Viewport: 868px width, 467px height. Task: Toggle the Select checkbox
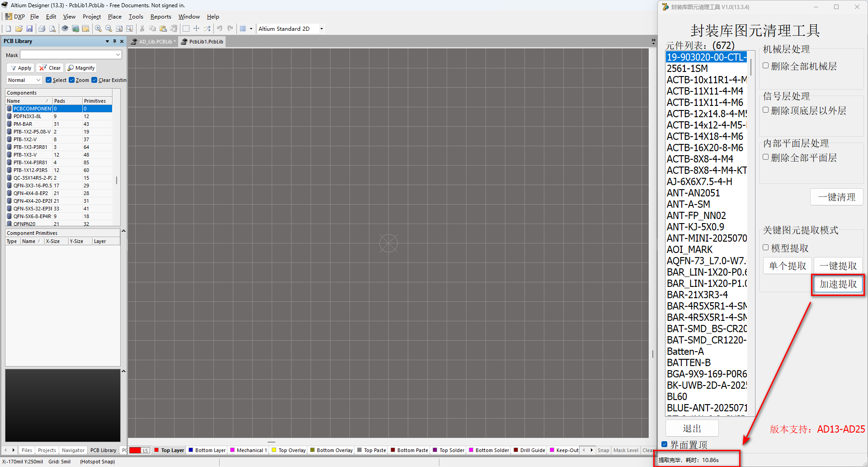click(x=48, y=80)
